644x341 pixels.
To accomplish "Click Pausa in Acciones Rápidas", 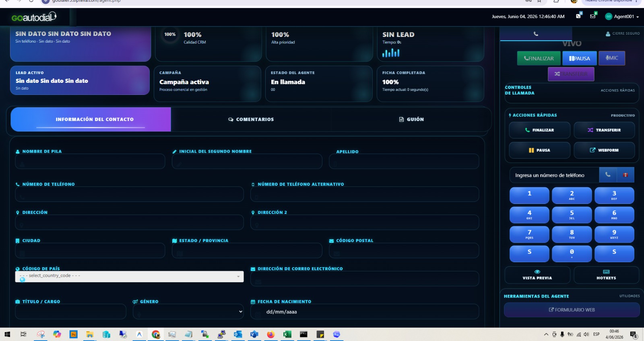I will click(539, 150).
